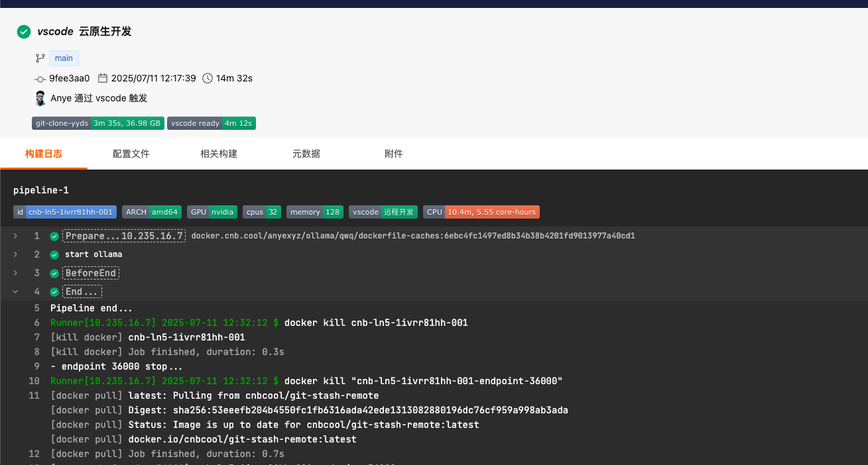This screenshot has height=465, width=868.
Task: Select the 元数据 tab
Action: pos(306,154)
